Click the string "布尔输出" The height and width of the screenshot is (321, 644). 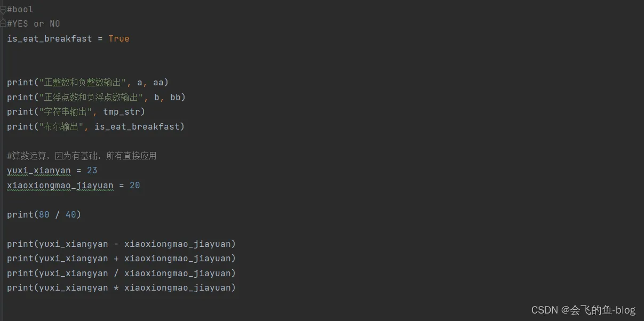coord(62,126)
